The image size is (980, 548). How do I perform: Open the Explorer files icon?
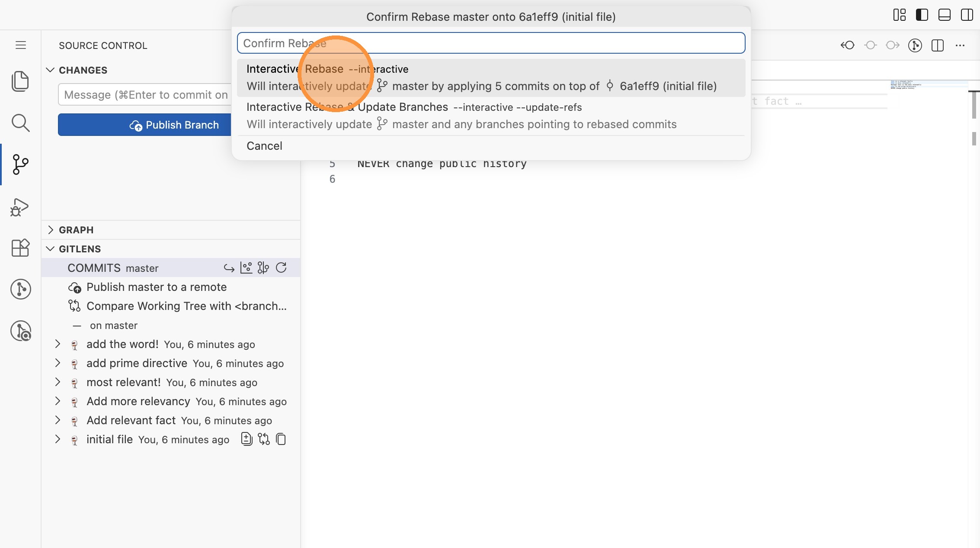coord(20,81)
